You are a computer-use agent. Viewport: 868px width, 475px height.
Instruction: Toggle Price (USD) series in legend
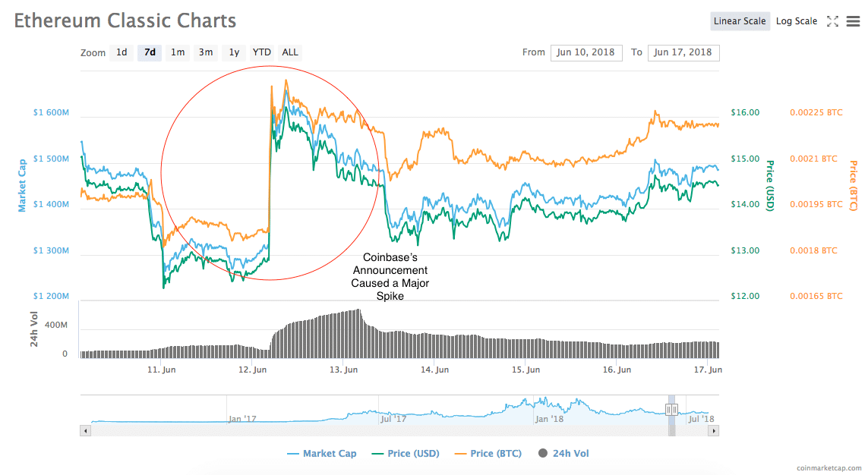(x=406, y=454)
